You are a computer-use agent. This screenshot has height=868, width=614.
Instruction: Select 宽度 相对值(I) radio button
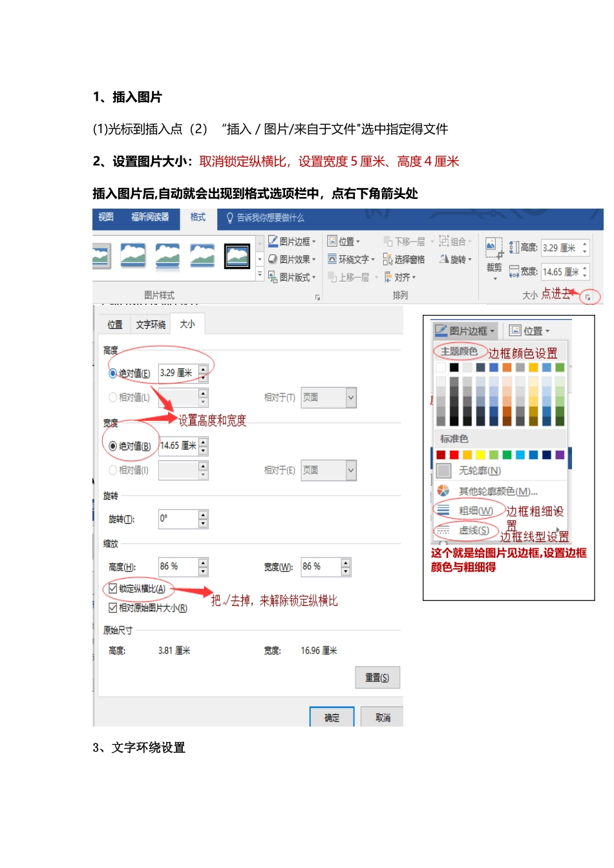coord(113,470)
